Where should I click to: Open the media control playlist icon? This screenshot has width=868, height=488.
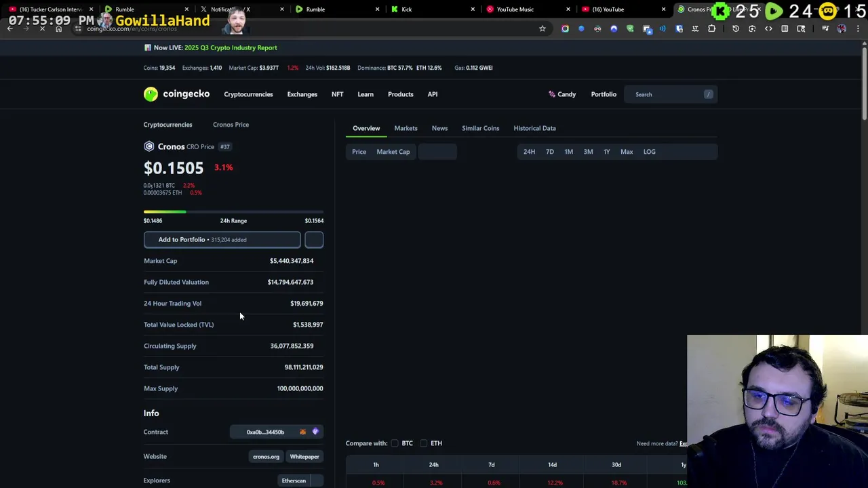click(825, 28)
